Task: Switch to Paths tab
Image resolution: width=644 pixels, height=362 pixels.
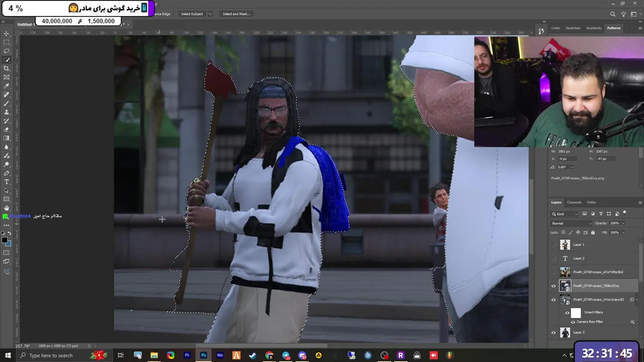Action: tap(591, 202)
